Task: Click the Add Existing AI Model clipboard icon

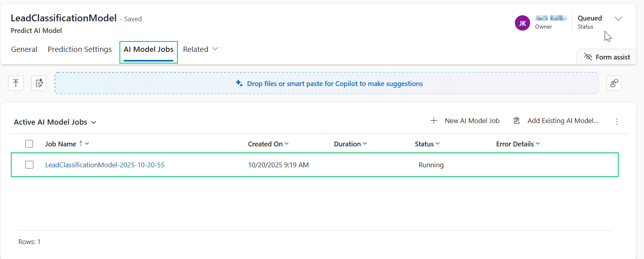Action: tap(517, 121)
